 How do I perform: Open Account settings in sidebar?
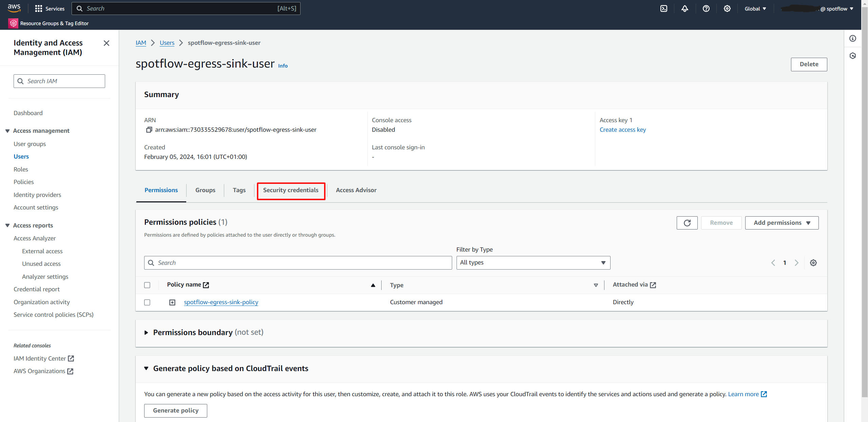point(36,207)
